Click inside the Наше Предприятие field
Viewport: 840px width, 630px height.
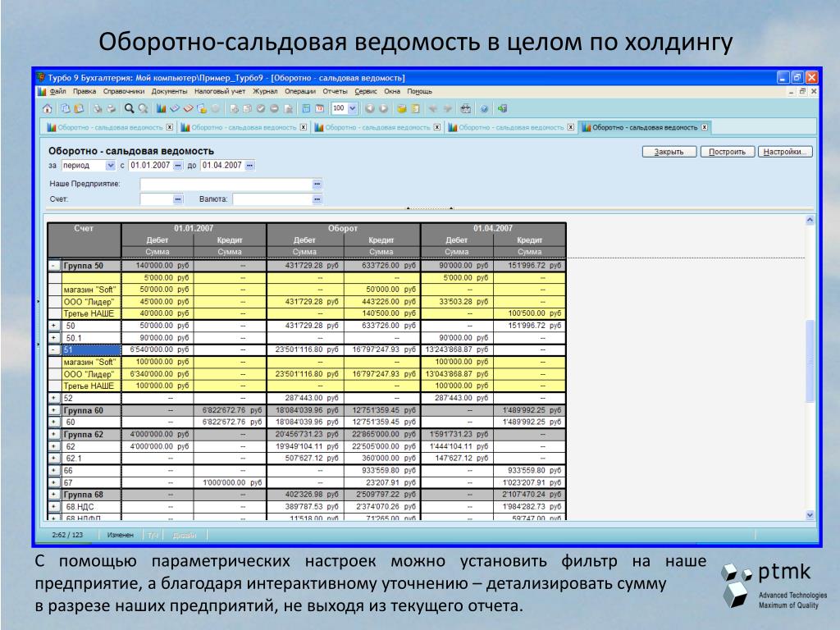(226, 184)
